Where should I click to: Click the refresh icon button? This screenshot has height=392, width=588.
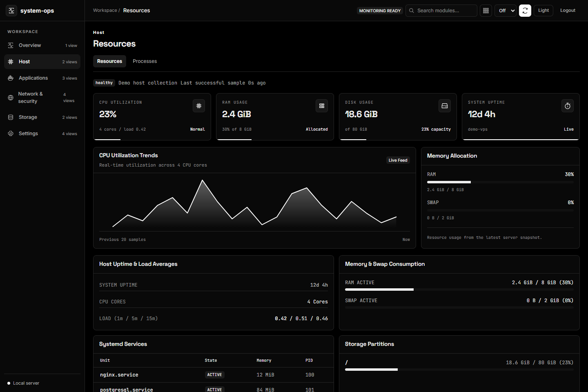525,11
